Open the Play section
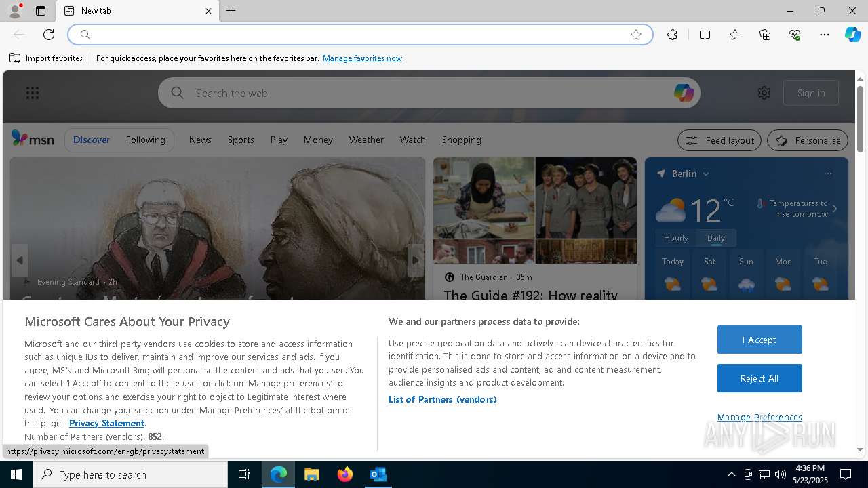This screenshot has height=488, width=868. (x=279, y=140)
